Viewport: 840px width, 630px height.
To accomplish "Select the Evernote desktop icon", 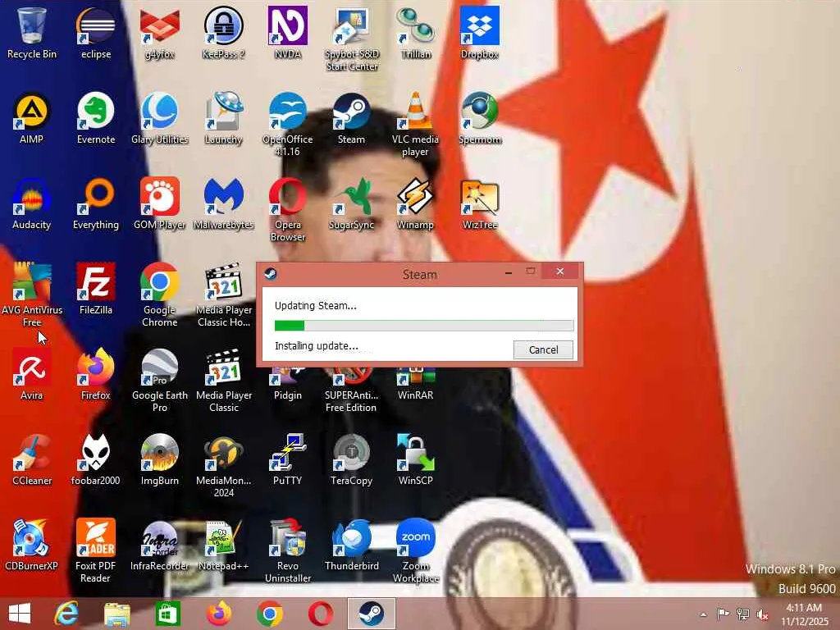I will (96, 118).
